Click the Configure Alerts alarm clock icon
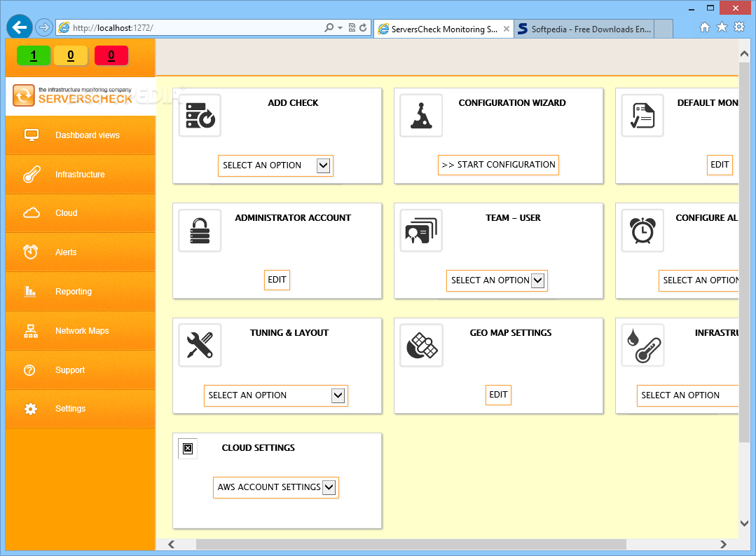 point(642,230)
